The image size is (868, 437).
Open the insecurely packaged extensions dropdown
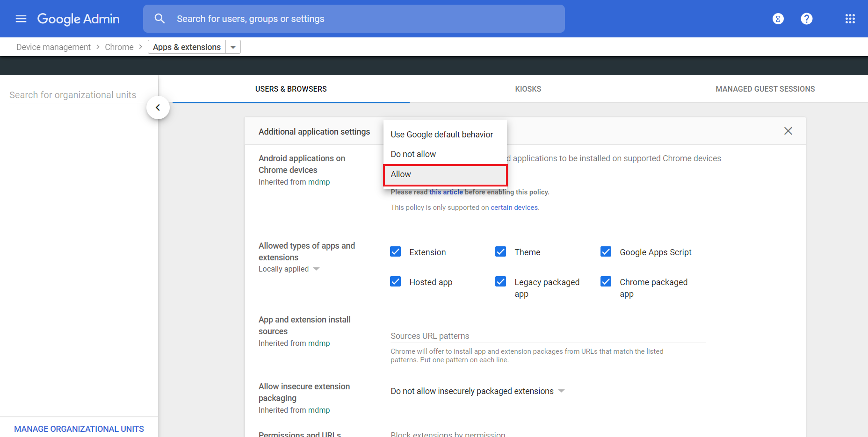click(477, 391)
